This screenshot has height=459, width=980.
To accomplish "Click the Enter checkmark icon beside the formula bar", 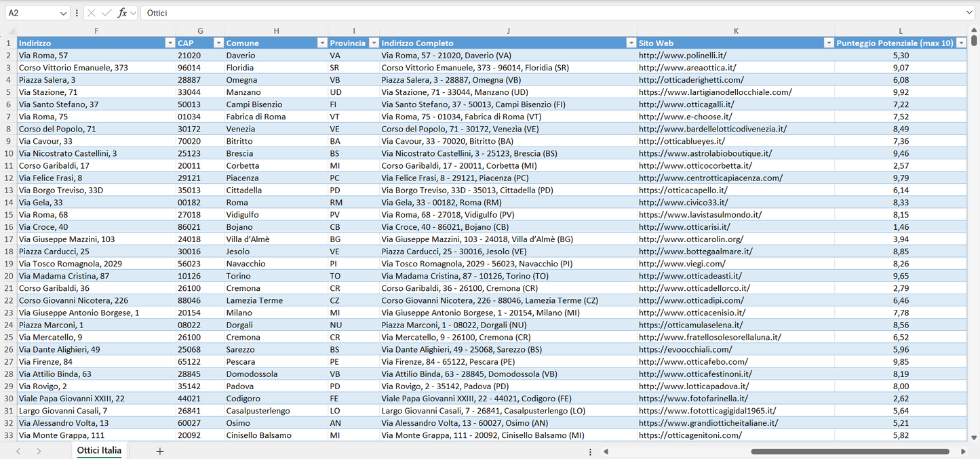I will click(x=107, y=12).
